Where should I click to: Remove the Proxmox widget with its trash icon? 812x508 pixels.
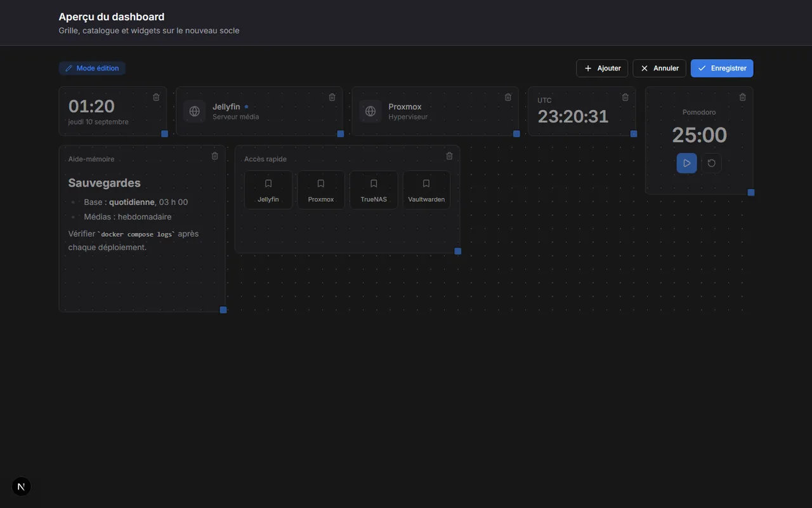click(x=507, y=97)
